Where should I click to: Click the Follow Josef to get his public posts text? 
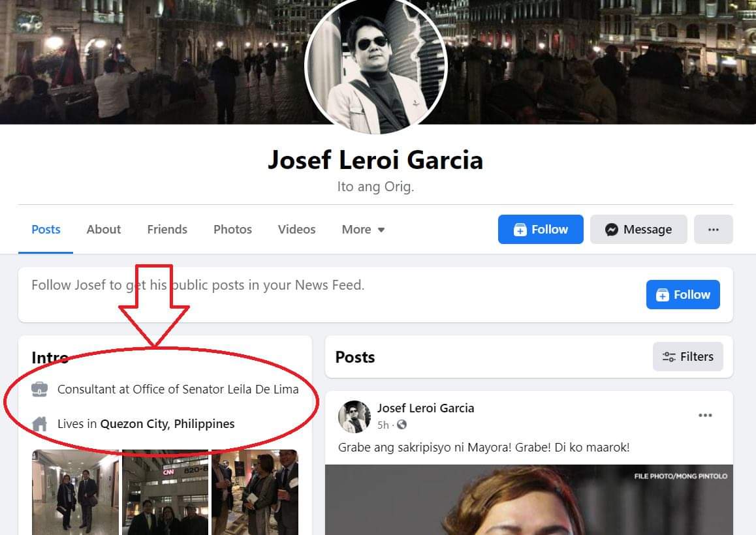click(198, 285)
